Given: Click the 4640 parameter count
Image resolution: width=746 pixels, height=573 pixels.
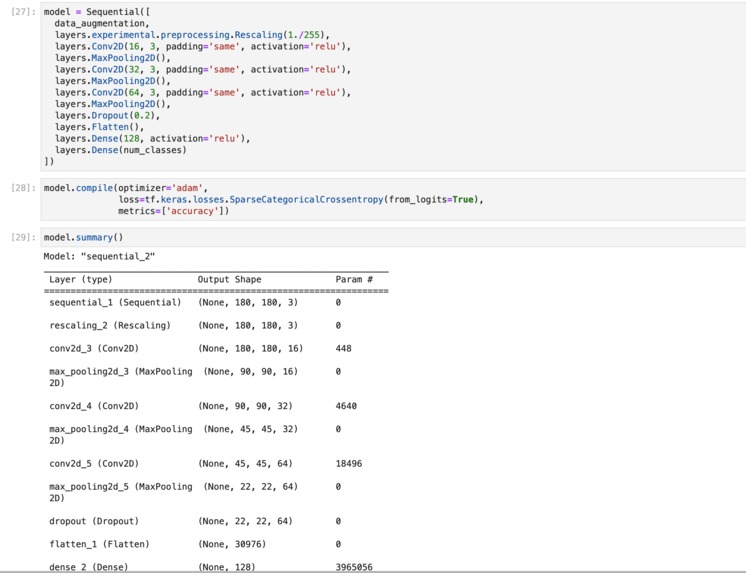Looking at the screenshot, I should [x=346, y=406].
